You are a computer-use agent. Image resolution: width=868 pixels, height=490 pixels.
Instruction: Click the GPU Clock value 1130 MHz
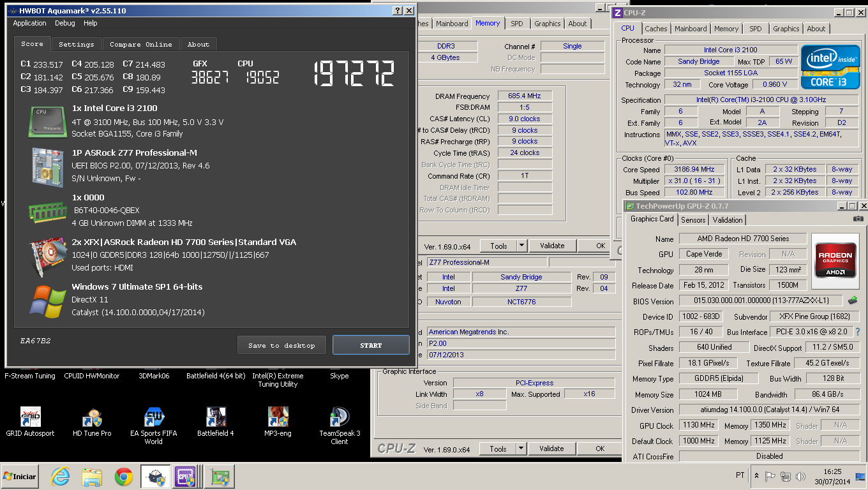point(700,426)
